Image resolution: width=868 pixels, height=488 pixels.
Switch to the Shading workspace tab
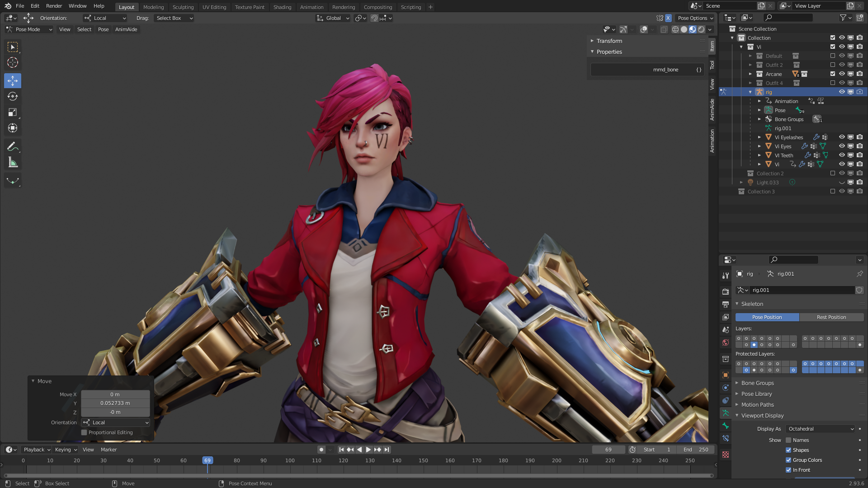[282, 7]
